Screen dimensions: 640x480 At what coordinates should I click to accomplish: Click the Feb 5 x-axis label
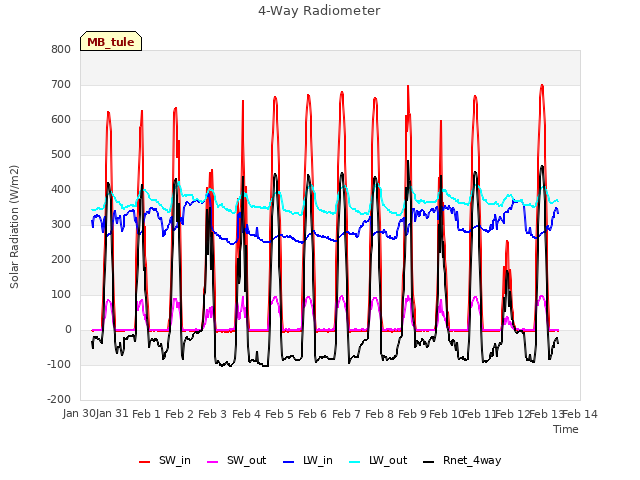[x=279, y=414]
